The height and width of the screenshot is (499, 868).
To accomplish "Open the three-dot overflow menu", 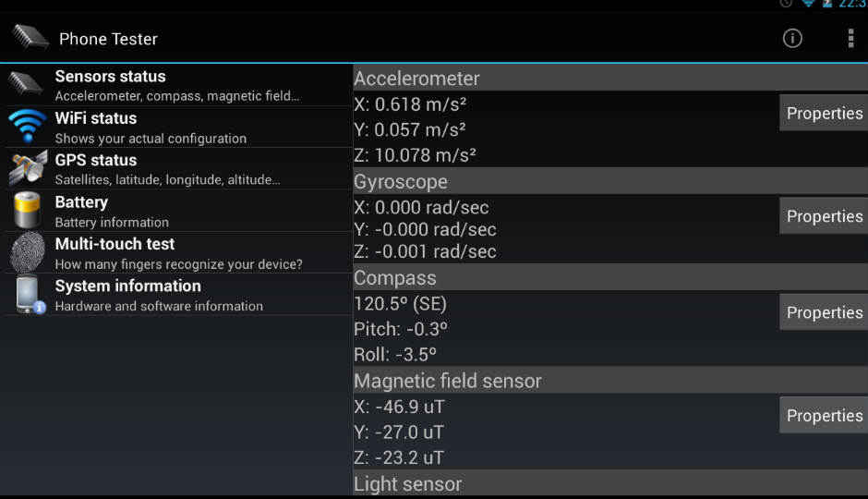I will click(850, 38).
